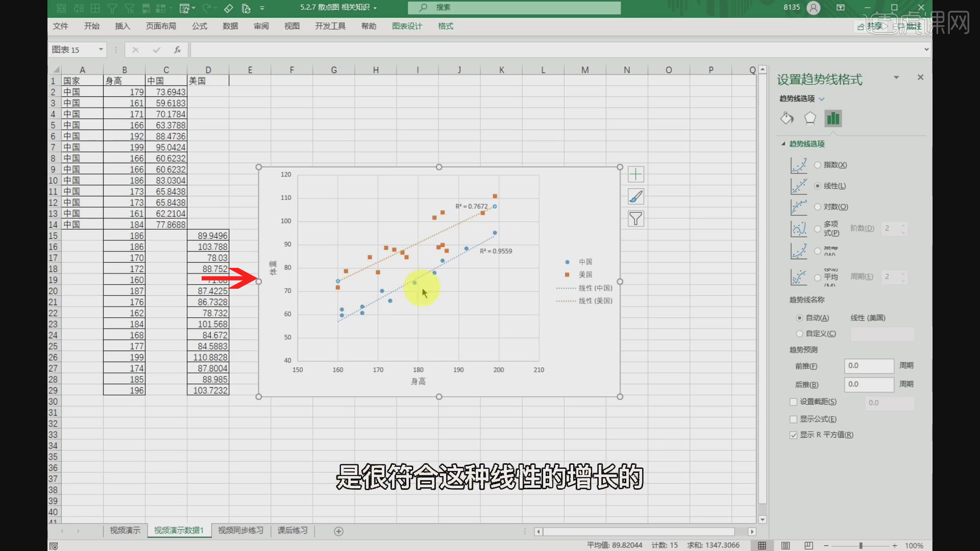The height and width of the screenshot is (551, 980).
Task: Click inside the 搜索 search box
Action: 514,8
